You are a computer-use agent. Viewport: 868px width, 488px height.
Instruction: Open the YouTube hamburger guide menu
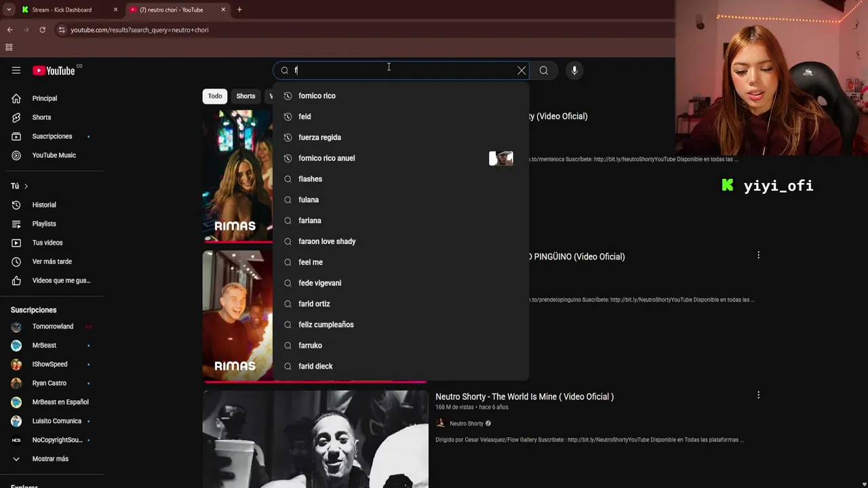coord(16,70)
